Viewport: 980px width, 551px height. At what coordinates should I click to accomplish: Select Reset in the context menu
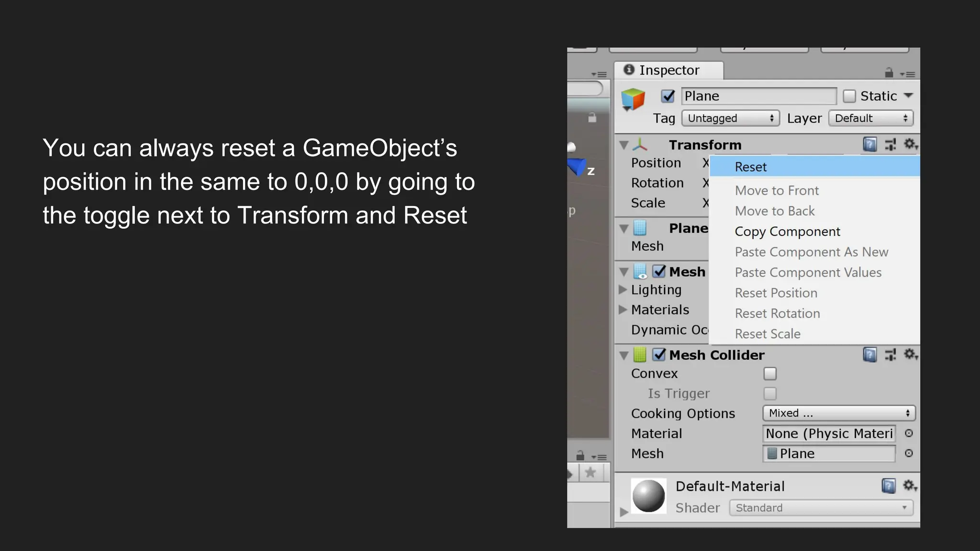pos(814,167)
